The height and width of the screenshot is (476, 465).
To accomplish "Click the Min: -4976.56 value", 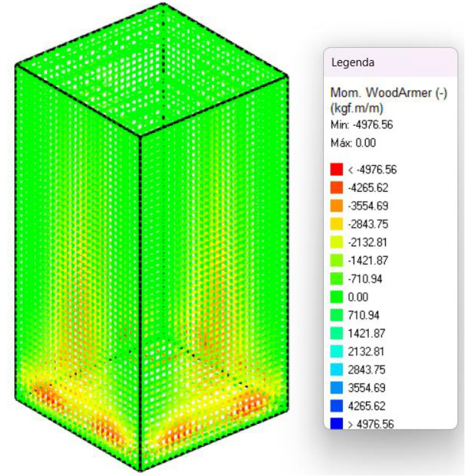I will 361,125.
